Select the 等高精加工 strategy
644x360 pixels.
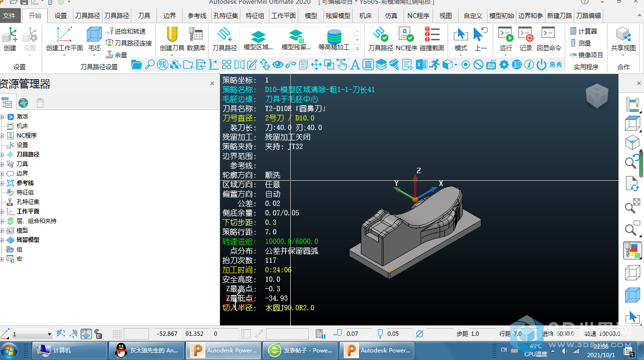tap(334, 40)
